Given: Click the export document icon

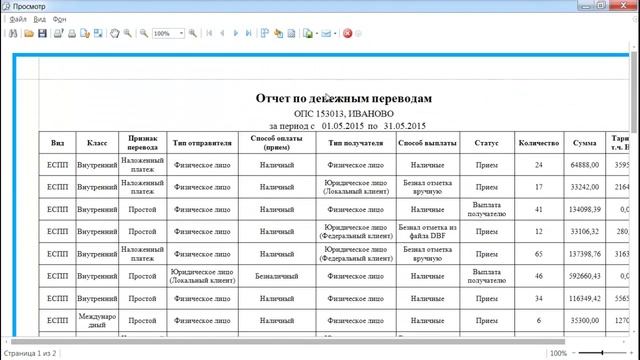Looking at the screenshot, I should [x=308, y=33].
